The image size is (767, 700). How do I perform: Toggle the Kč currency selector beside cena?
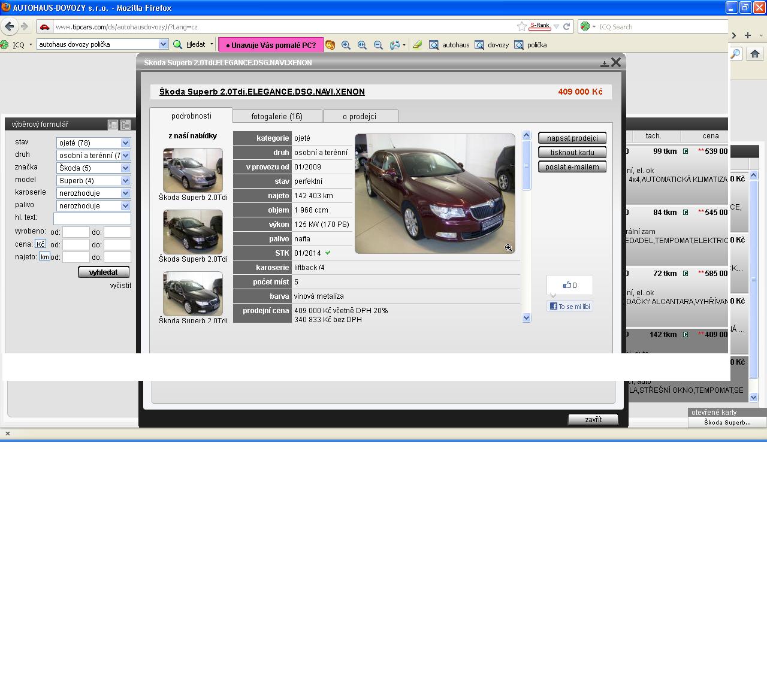[40, 244]
